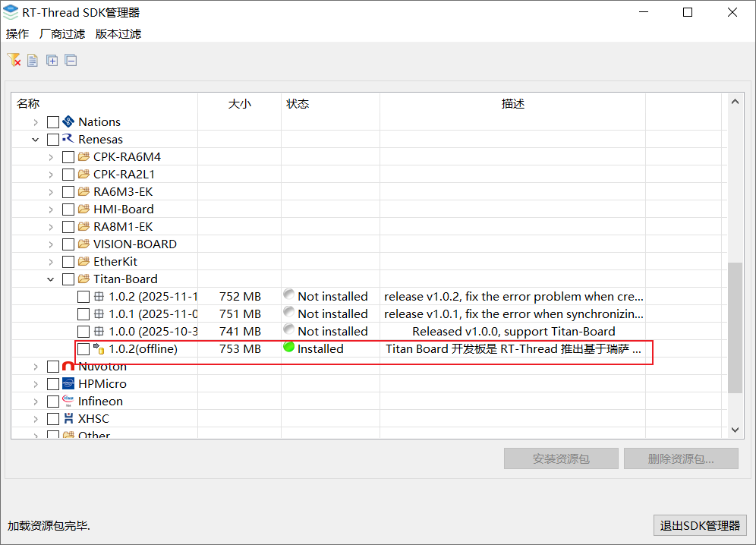The width and height of the screenshot is (756, 545).
Task: Click the offline package icon for 1.0.2(offline)
Action: pos(99,348)
